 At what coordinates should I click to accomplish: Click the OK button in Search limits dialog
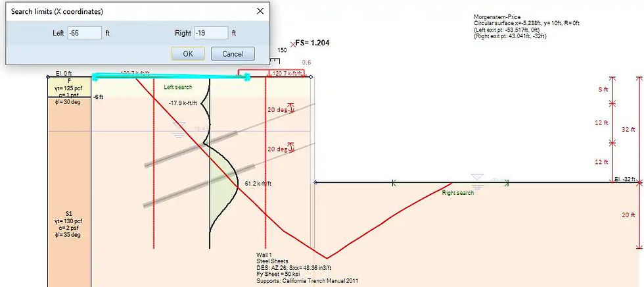(188, 53)
